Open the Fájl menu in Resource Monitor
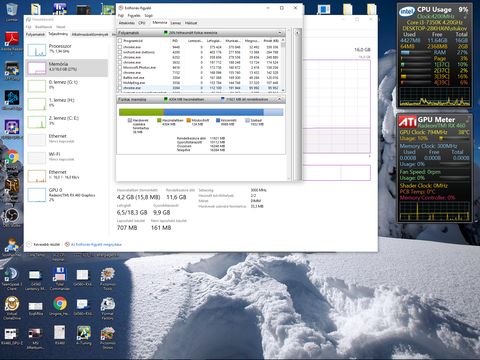The image size is (480, 360). tap(121, 15)
